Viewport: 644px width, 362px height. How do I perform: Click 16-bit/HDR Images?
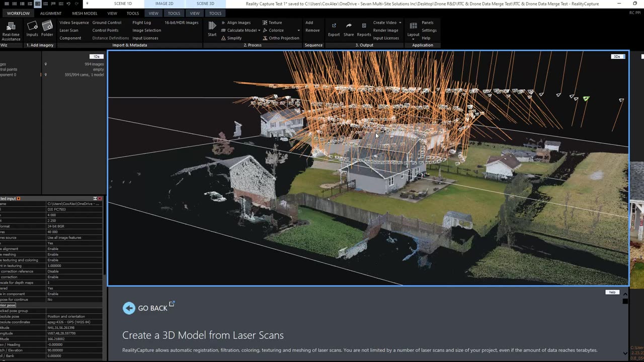[x=182, y=23]
